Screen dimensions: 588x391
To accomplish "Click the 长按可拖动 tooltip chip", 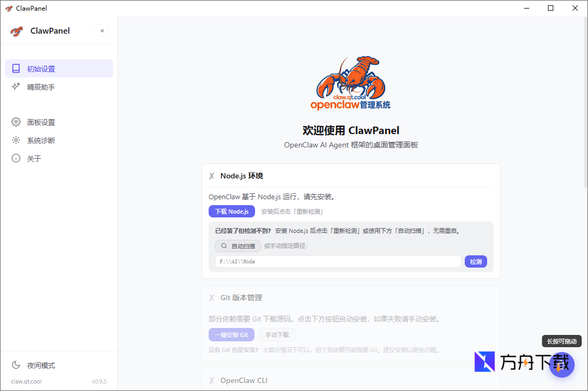I will pyautogui.click(x=561, y=341).
